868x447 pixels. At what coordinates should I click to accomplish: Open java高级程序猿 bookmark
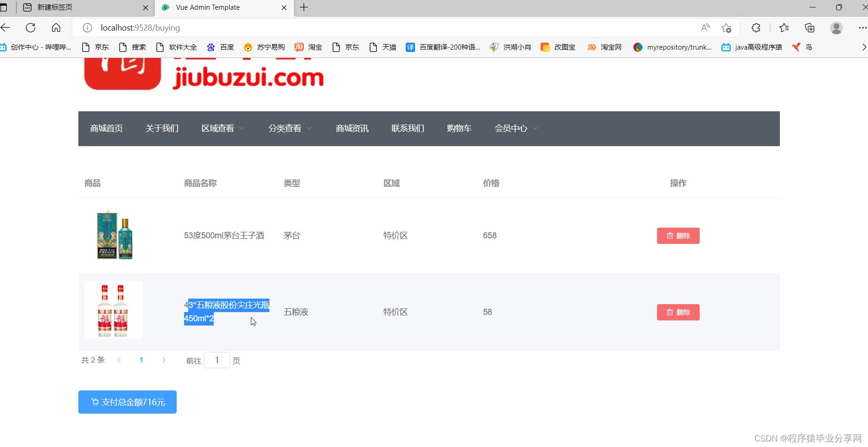752,47
